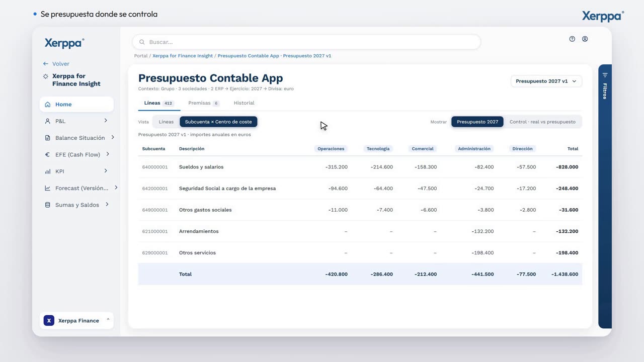
Task: Click the Balance Situación document icon
Action: click(47, 138)
